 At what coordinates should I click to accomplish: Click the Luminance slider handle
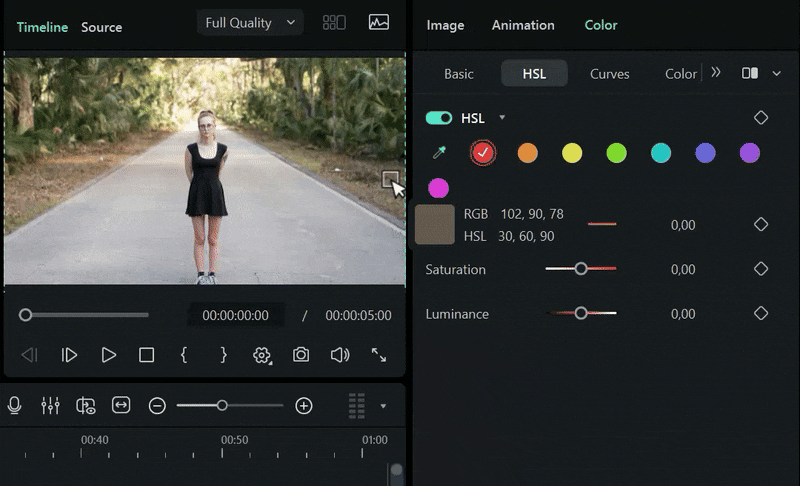click(x=581, y=313)
